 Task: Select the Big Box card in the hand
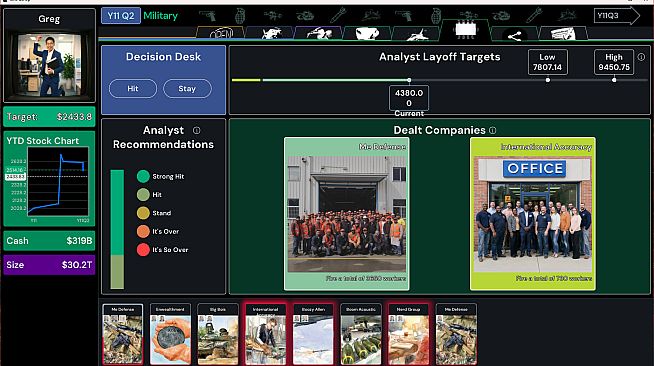(218, 334)
